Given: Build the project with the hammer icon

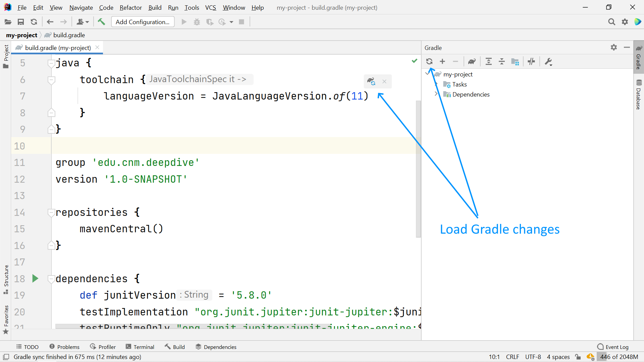Looking at the screenshot, I should 101,21.
